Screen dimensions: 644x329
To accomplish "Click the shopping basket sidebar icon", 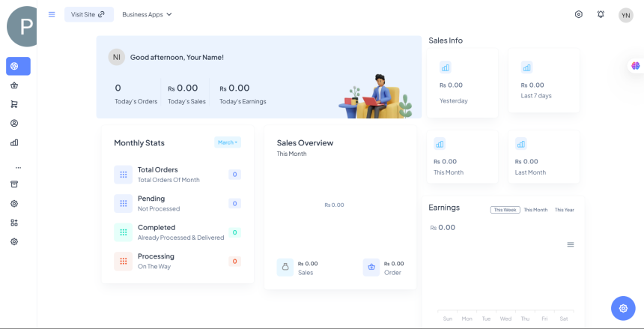I will [x=14, y=85].
